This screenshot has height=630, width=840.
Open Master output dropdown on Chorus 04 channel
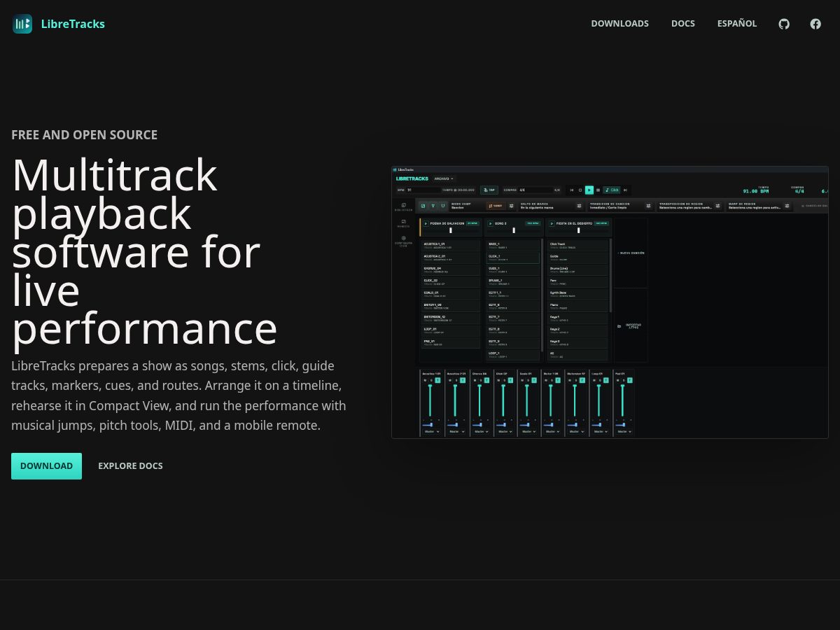coord(480,432)
